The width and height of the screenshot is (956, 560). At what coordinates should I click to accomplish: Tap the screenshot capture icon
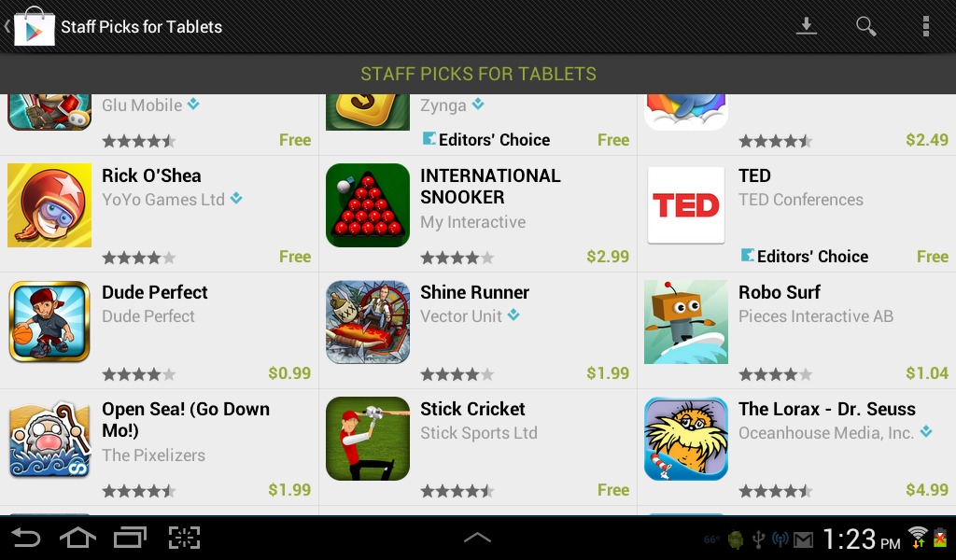184,538
